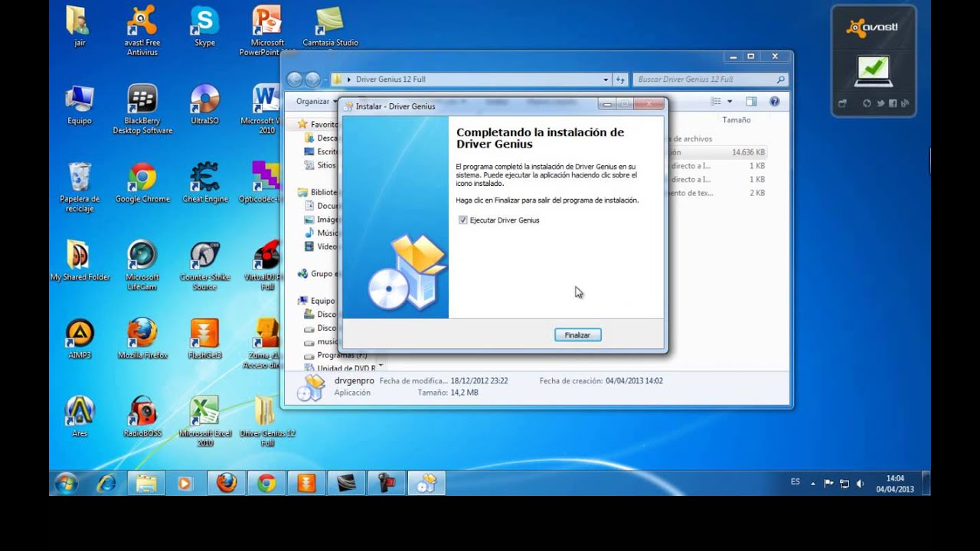Click the Windows Explorer taskbar button
The image size is (980, 551).
pos(146,483)
